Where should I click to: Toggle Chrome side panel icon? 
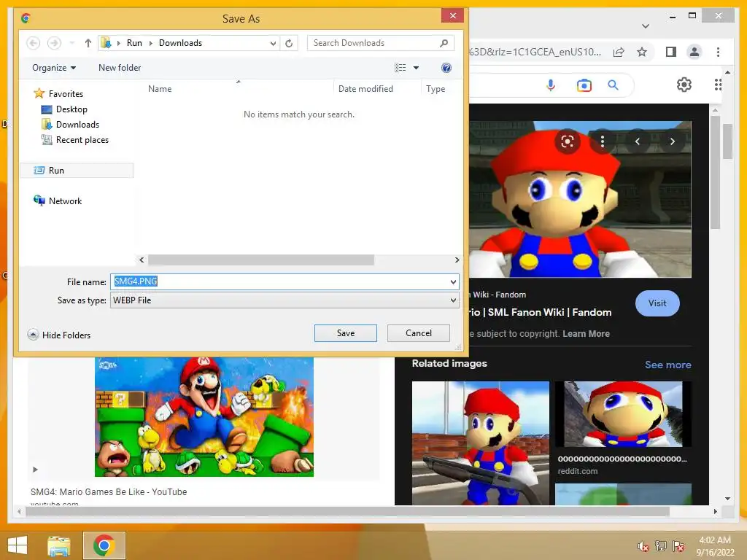(671, 52)
